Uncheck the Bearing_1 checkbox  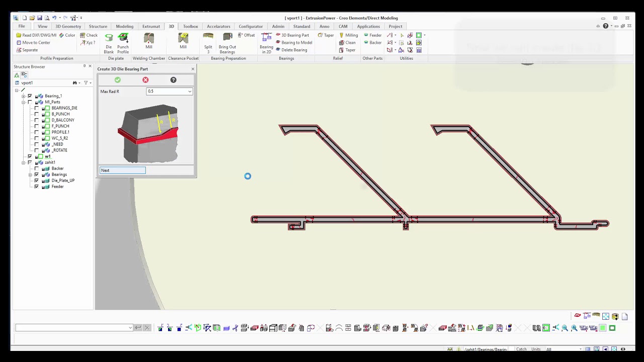pos(30,96)
